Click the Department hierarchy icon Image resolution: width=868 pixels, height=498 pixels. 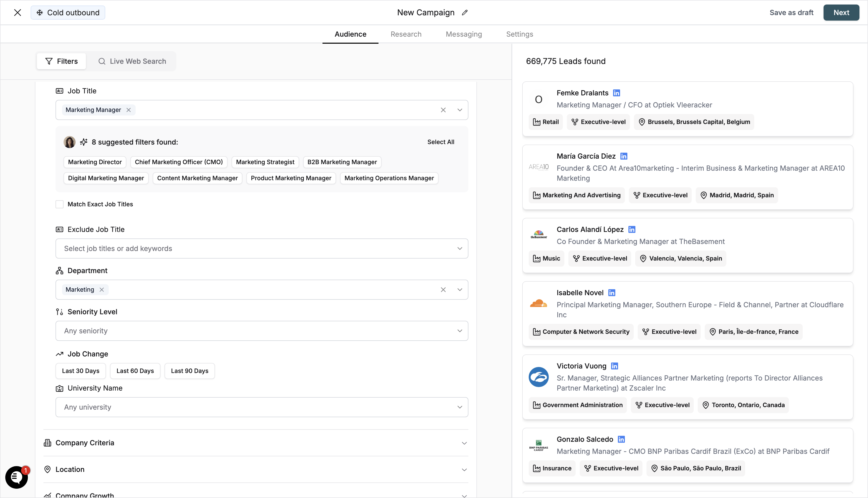coord(60,271)
